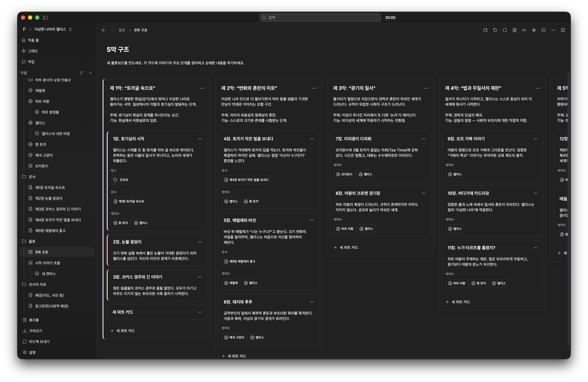
Task: Open the 제4장 토끼가 작은 빛을 보내다 document chip
Action: point(246,180)
